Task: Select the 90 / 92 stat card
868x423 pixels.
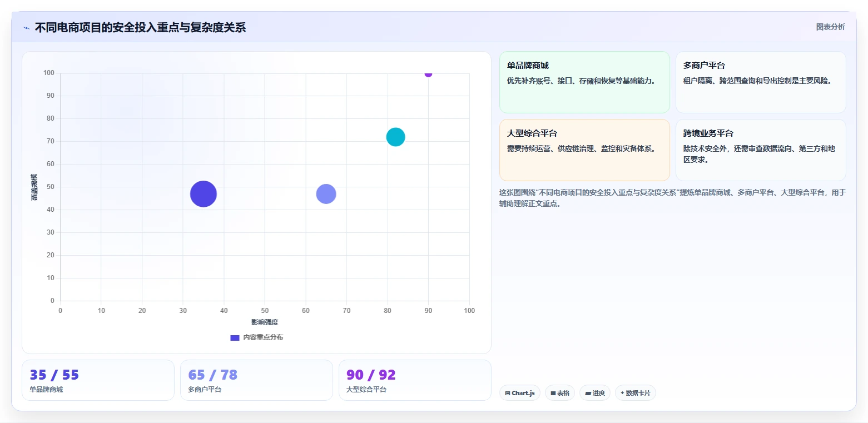Action: coord(415,380)
